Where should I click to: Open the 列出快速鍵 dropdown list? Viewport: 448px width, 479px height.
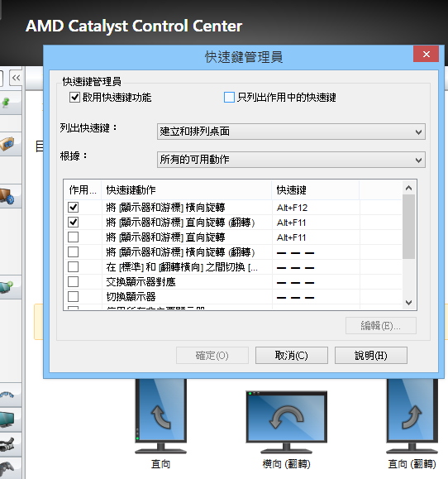pos(291,132)
